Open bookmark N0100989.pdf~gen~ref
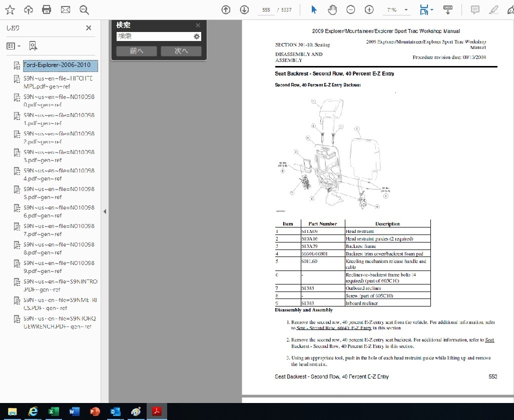514x420 pixels. tap(59, 267)
